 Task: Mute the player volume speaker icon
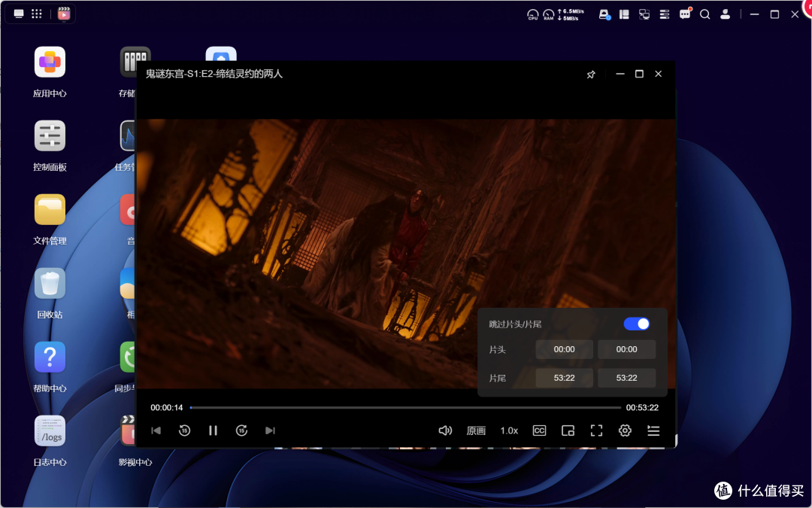coord(445,430)
